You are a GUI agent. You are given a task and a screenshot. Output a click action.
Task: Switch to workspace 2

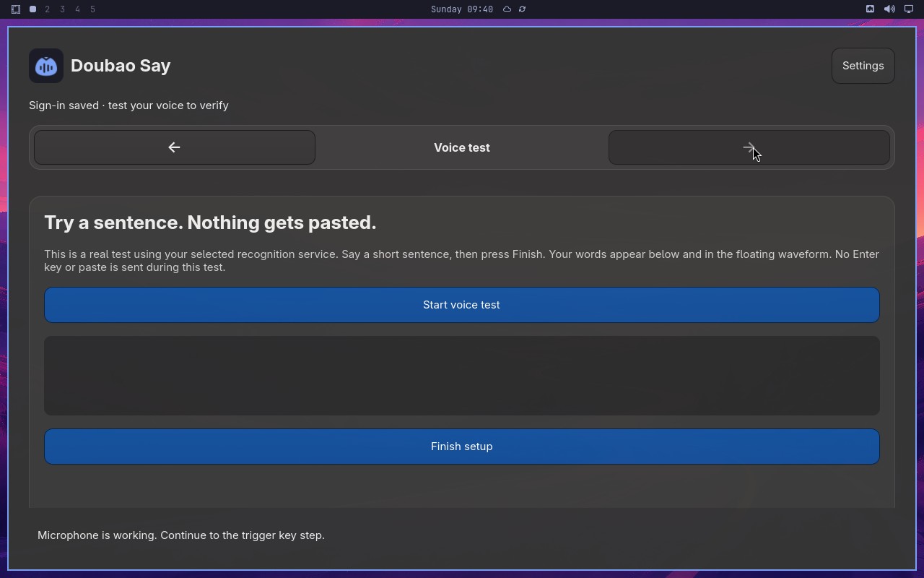(48, 9)
